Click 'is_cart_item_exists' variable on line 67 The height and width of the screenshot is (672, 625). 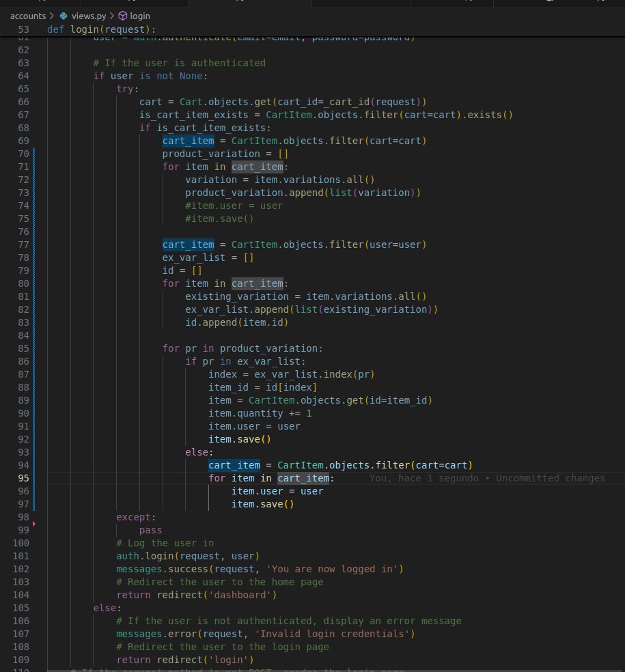[194, 115]
